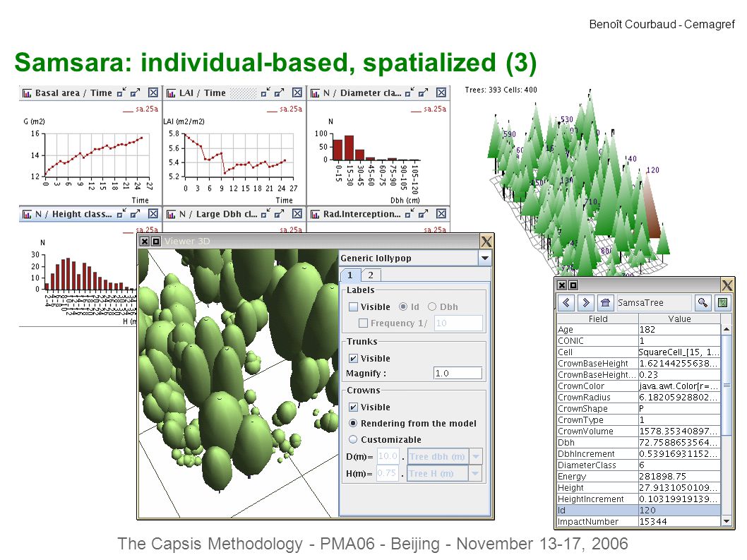The height and width of the screenshot is (560, 747).
Task: Select the Dbh label radio button
Action: 432,306
